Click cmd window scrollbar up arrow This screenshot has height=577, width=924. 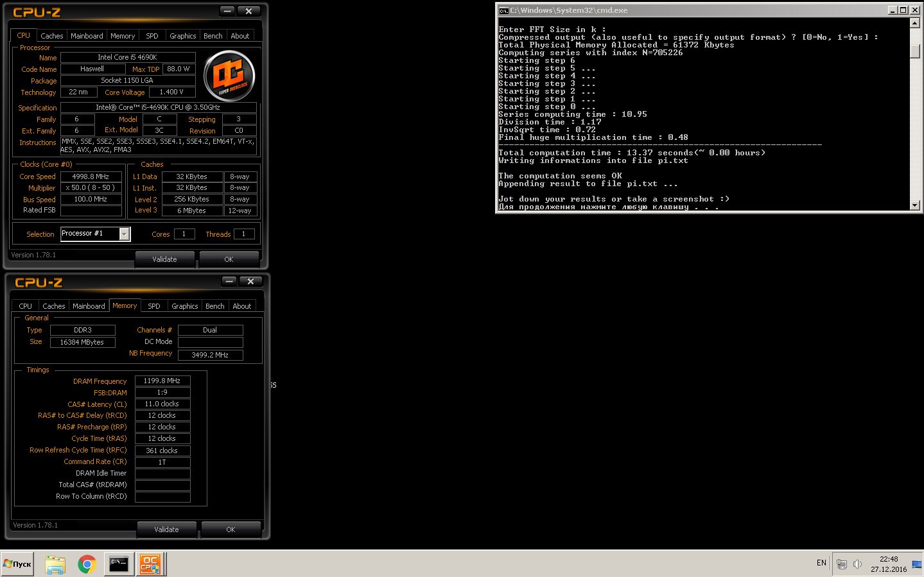915,23
